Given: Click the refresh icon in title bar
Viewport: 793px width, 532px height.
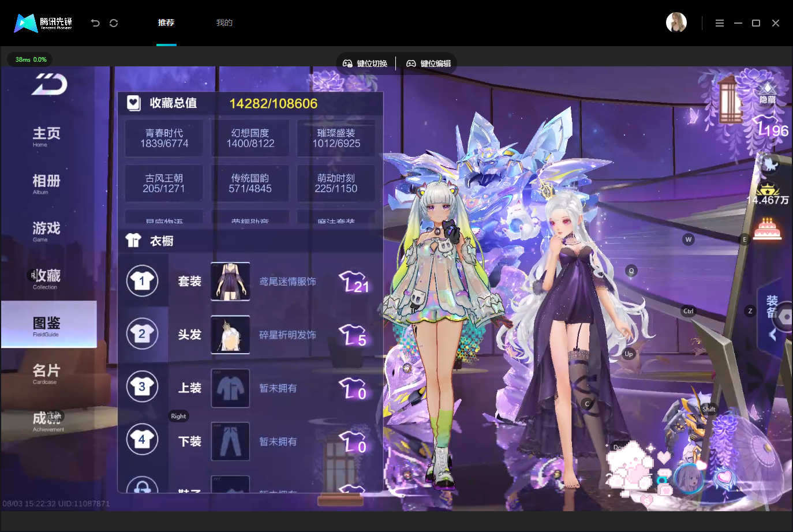Looking at the screenshot, I should tap(114, 23).
